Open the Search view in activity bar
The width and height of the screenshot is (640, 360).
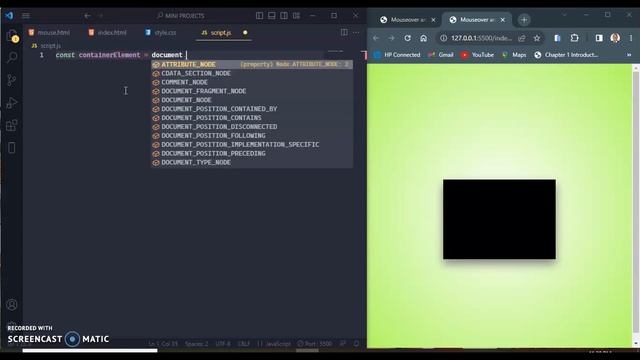pyautogui.click(x=12, y=57)
